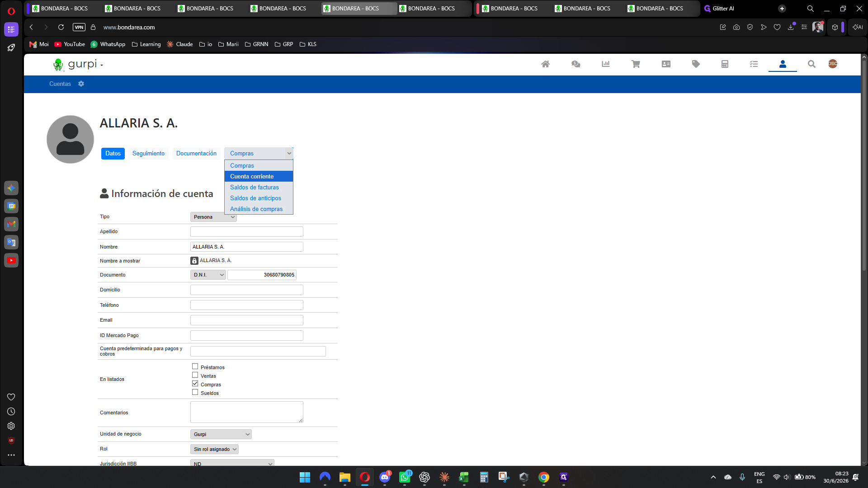Reload the page with the browser refresh icon
The height and width of the screenshot is (488, 868).
point(61,27)
